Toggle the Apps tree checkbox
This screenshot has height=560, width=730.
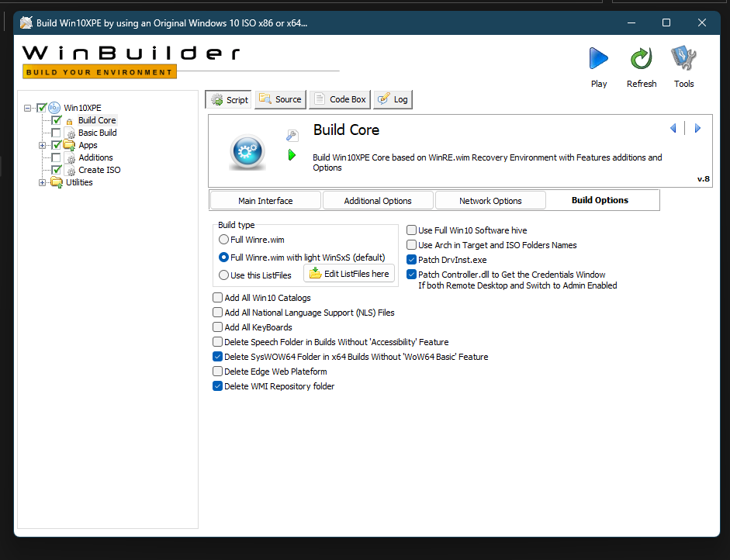coord(57,145)
